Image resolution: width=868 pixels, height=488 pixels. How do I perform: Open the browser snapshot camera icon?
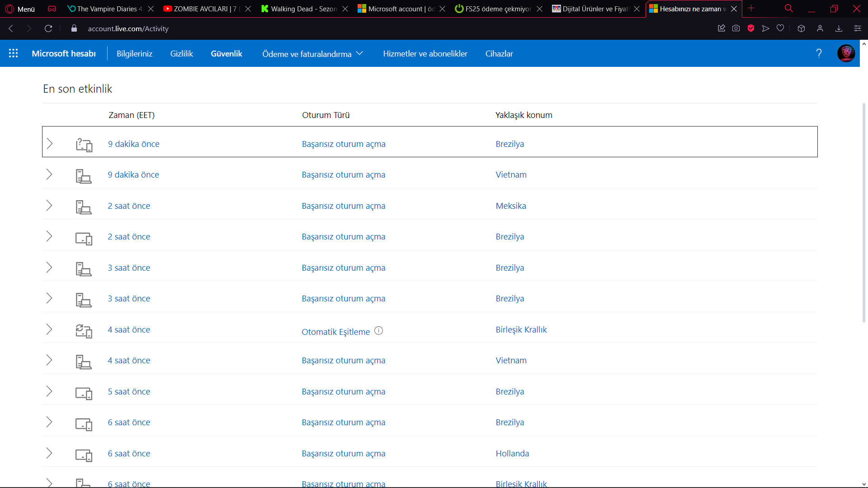736,28
